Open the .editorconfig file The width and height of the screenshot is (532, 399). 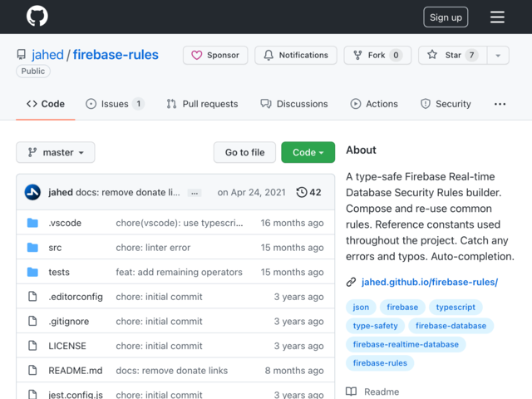76,297
